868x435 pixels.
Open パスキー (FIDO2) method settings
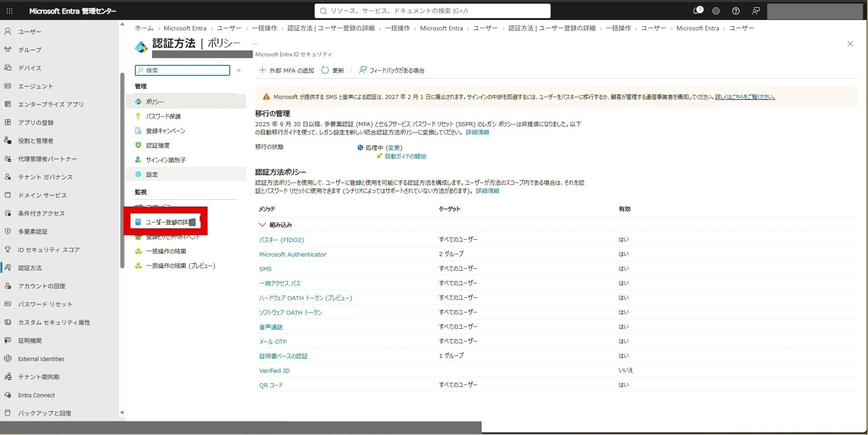point(281,240)
